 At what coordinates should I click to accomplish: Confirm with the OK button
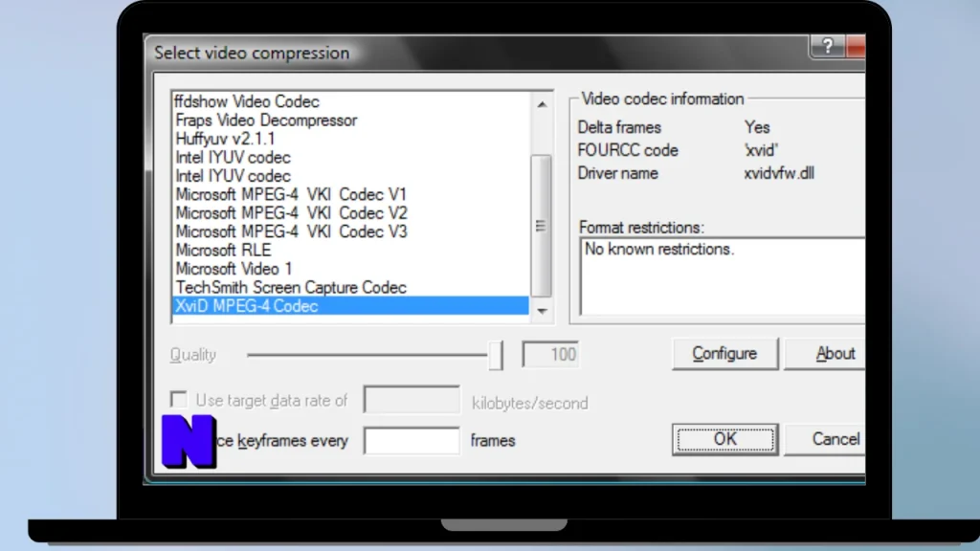pos(725,439)
